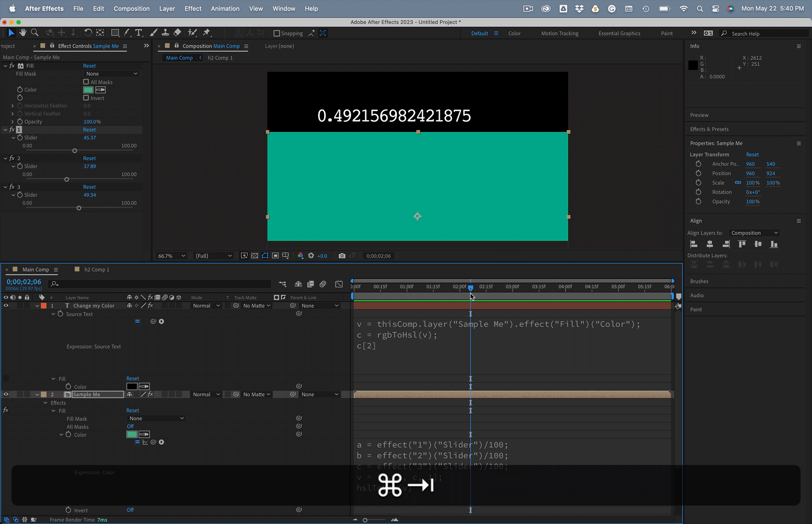The width and height of the screenshot is (812, 524).
Task: Open the viewer resolution (Full) dropdown
Action: coord(214,256)
